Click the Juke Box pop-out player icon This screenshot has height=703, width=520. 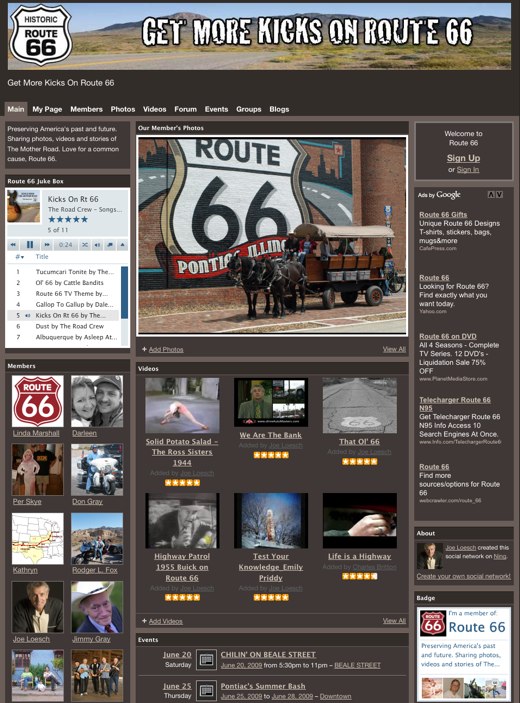pos(109,245)
